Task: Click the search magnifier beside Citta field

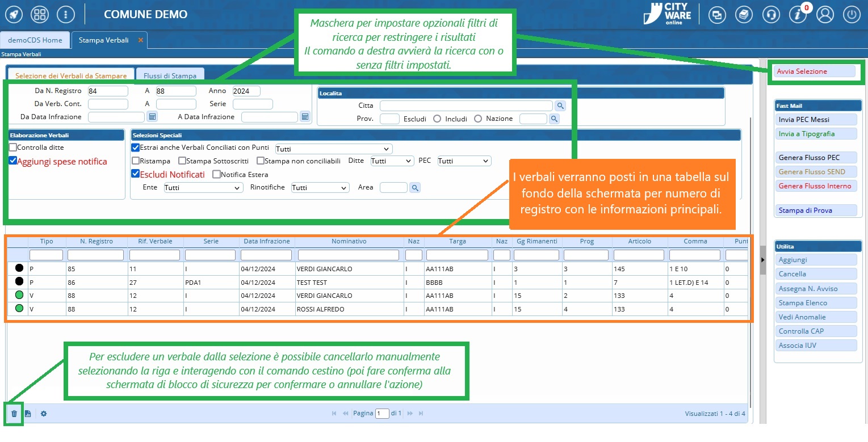Action: tap(560, 106)
